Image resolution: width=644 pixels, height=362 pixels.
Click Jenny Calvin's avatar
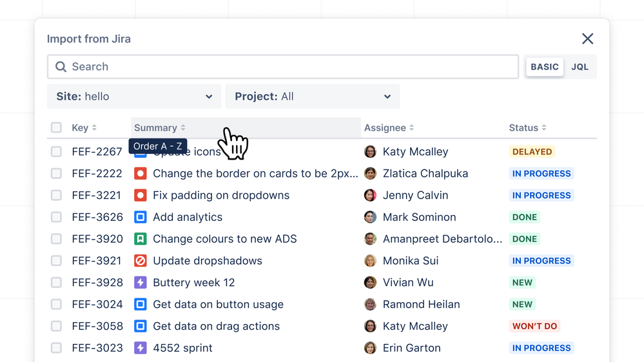coord(370,195)
